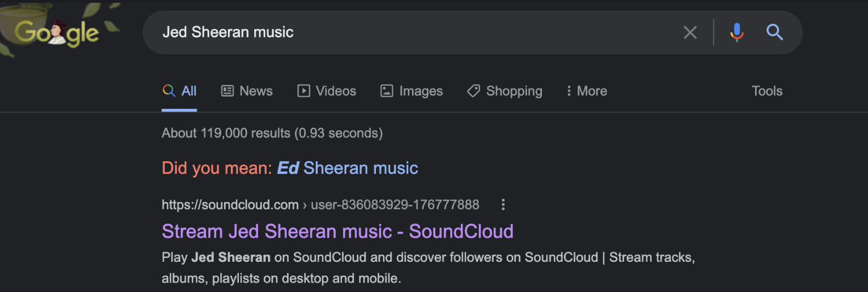868x292 pixels.
Task: Open the three-dot menu beside the SoundCloud result
Action: click(x=503, y=205)
